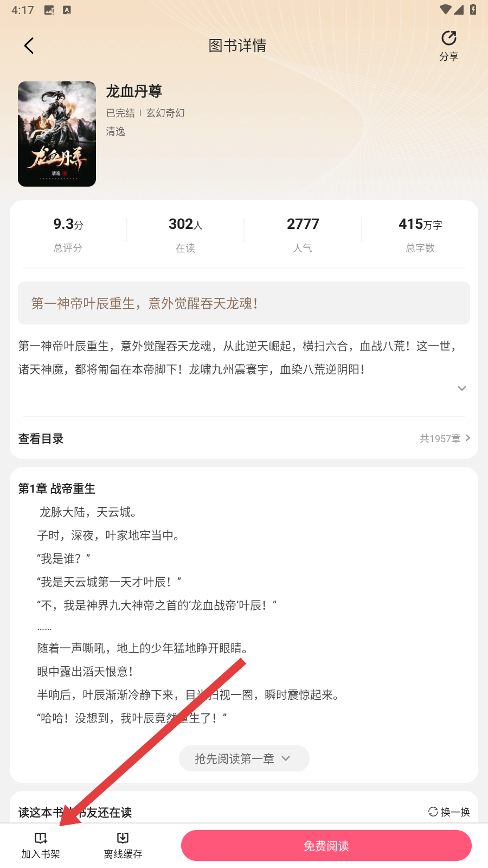Tap 查看目录 label
Image resolution: width=488 pixels, height=868 pixels.
[x=41, y=439]
